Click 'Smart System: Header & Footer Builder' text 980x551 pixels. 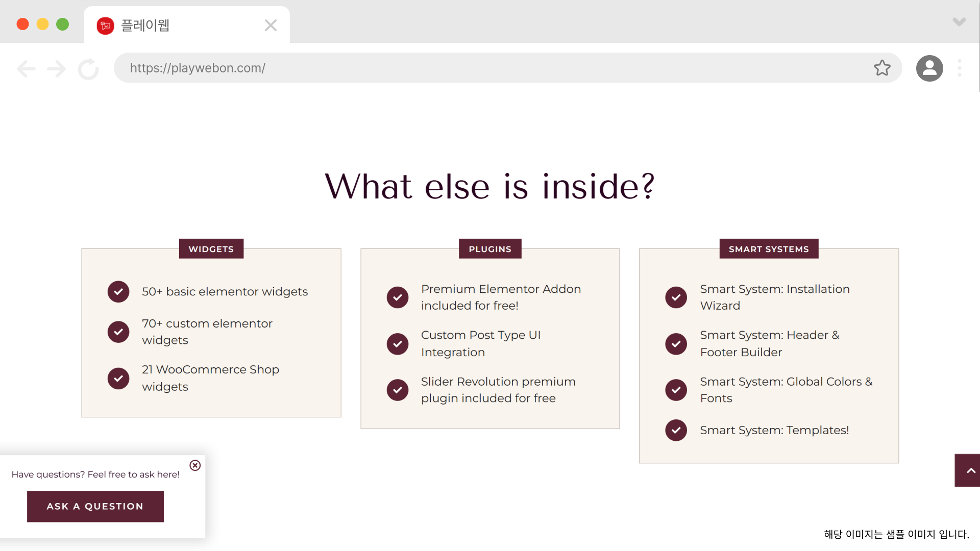click(770, 344)
